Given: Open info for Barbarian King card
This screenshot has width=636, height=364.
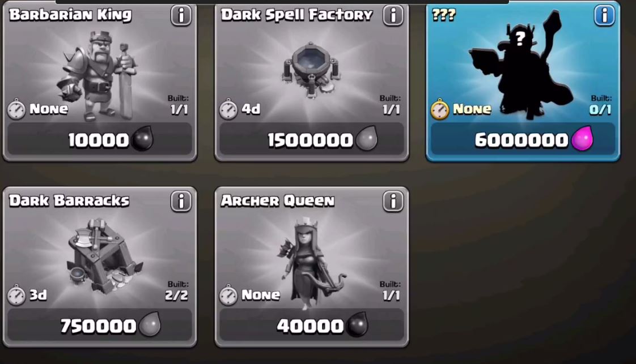Looking at the screenshot, I should tap(181, 16).
